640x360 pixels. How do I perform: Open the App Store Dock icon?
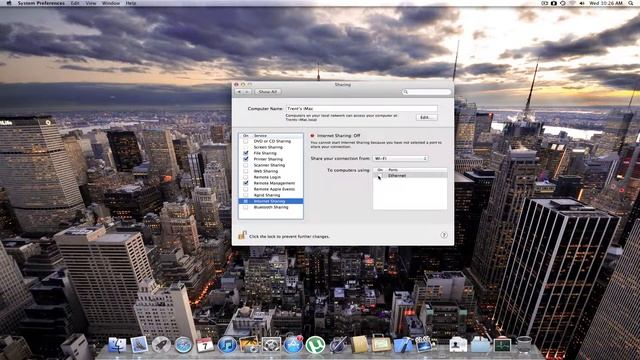(293, 345)
